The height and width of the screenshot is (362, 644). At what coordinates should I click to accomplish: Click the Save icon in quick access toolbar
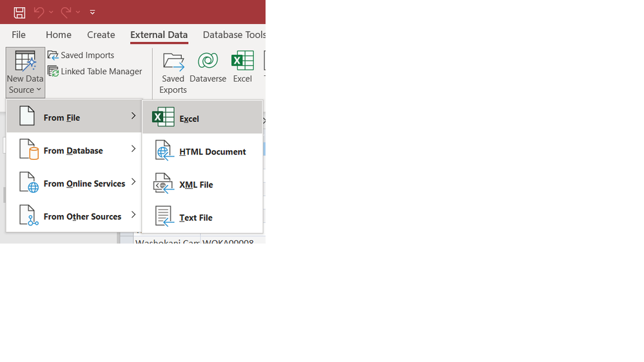(x=19, y=12)
